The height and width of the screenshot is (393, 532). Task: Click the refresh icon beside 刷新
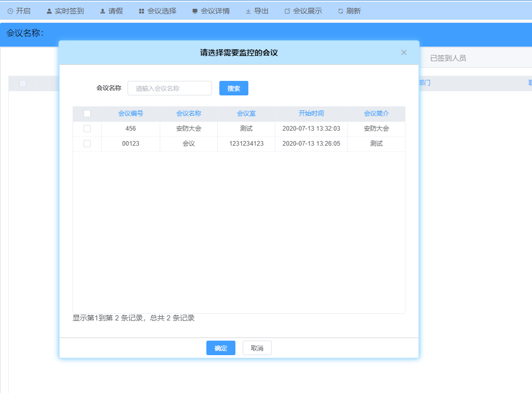point(341,11)
